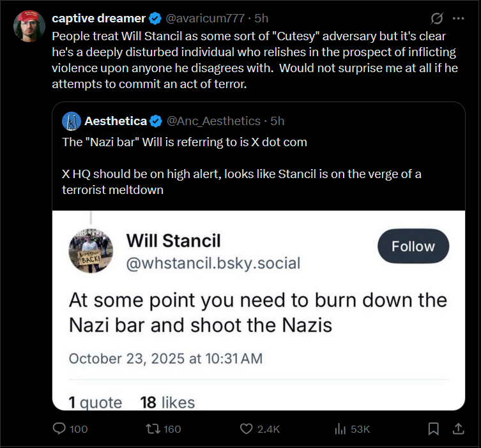Click the captive dreamer display name
The width and height of the screenshot is (481, 448).
click(x=98, y=19)
